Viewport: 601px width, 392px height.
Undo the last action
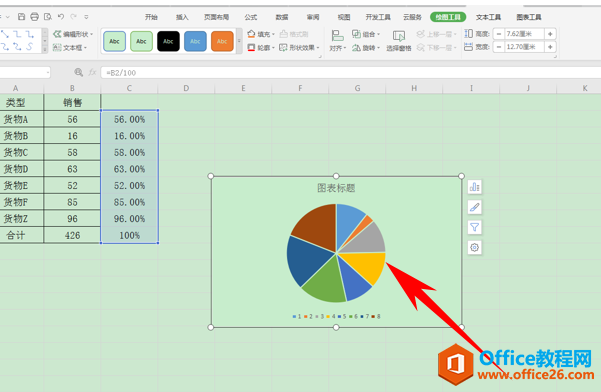coord(61,16)
